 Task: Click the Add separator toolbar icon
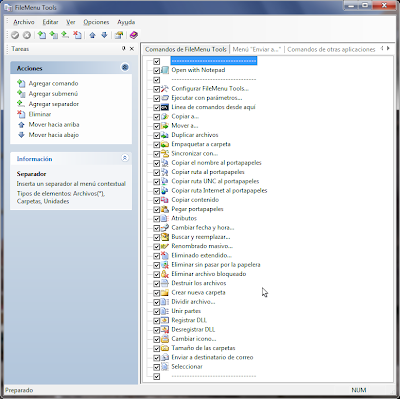[x=65, y=35]
